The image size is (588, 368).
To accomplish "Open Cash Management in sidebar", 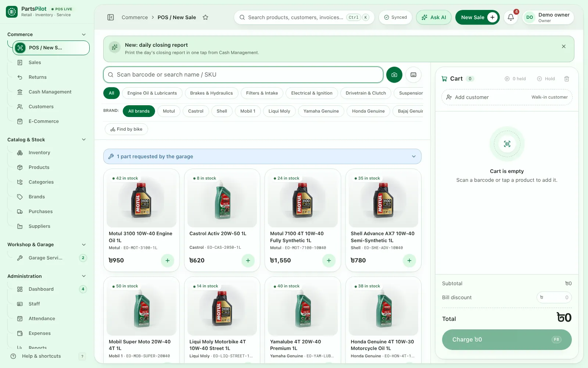I will pos(50,92).
